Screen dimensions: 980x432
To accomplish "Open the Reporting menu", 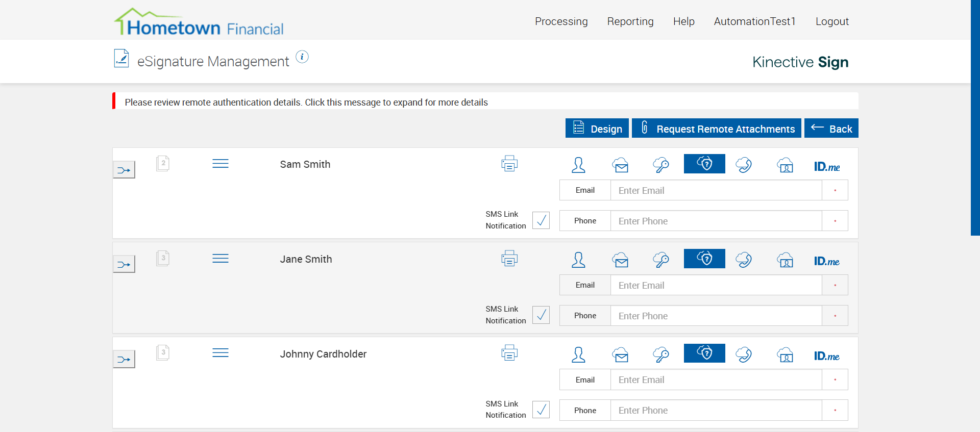I will click(630, 21).
